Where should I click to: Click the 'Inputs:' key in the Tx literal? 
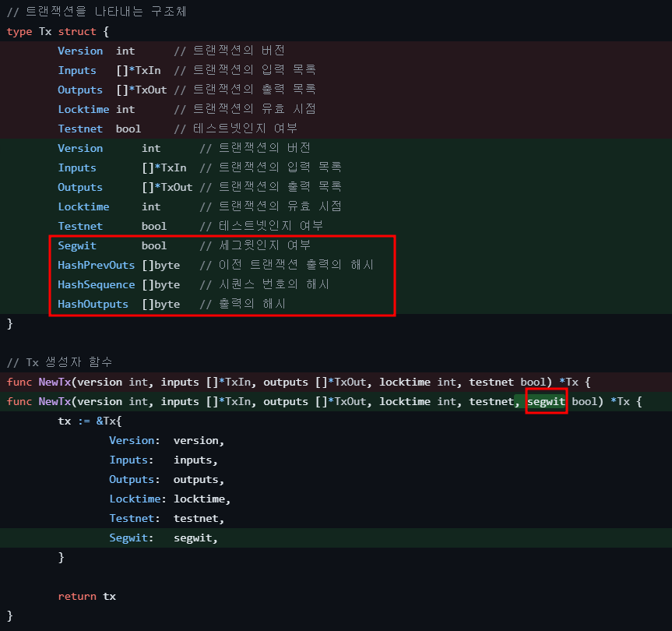[x=132, y=460]
